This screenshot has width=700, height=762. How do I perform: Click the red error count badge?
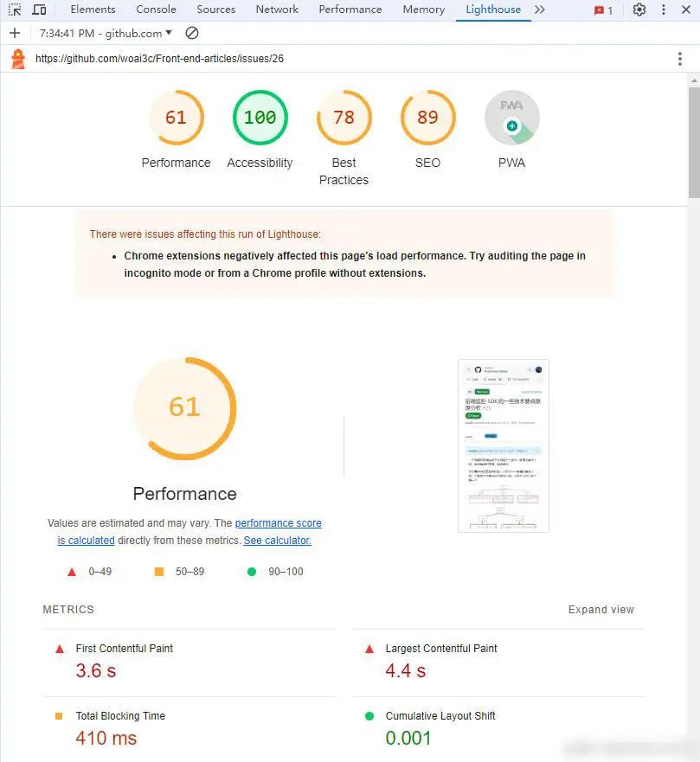click(603, 10)
